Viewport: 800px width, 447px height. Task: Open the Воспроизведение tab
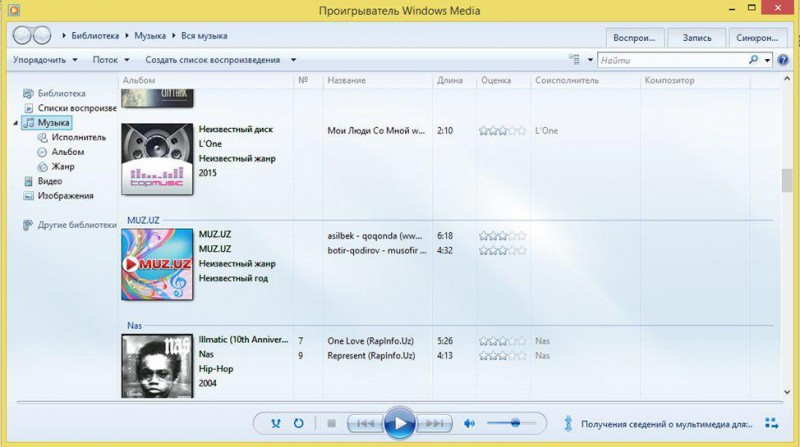[x=635, y=38]
